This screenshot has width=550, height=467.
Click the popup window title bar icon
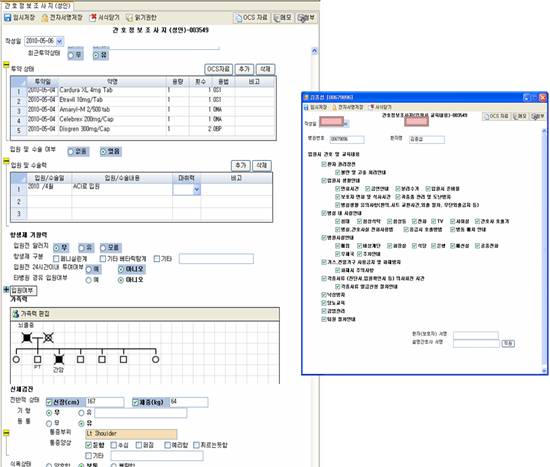[x=306, y=97]
